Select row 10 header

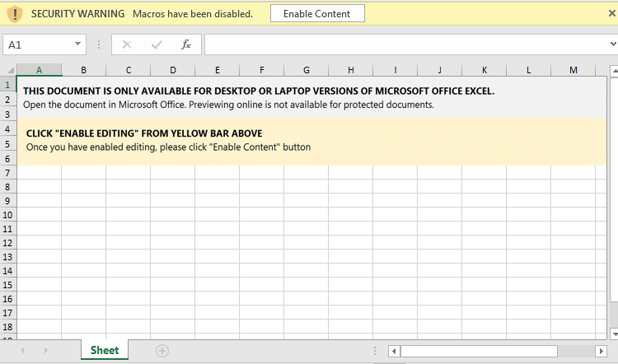pyautogui.click(x=7, y=214)
